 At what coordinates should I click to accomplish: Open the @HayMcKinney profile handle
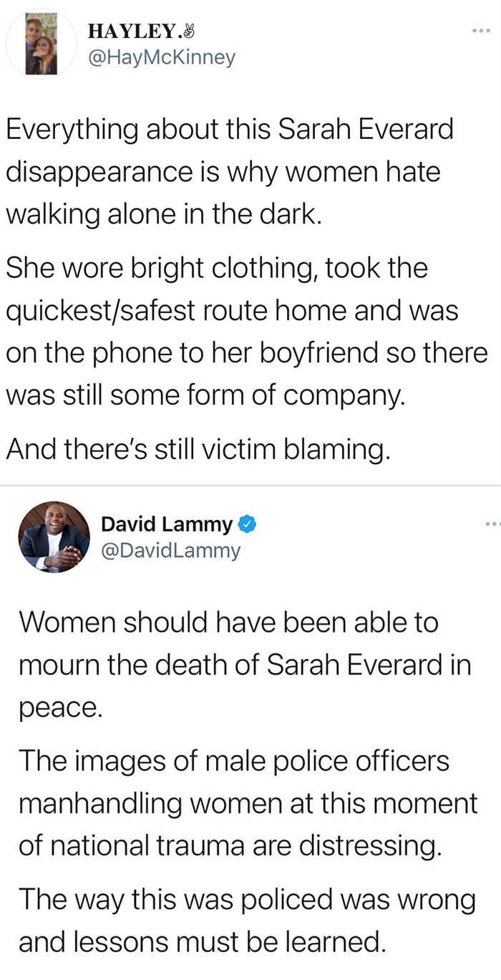click(x=162, y=58)
